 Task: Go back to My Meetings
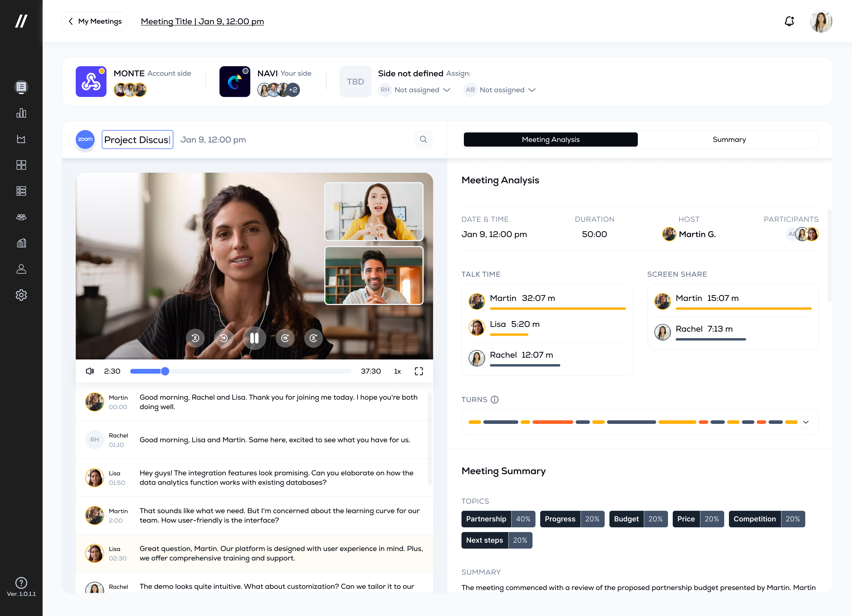pos(94,21)
